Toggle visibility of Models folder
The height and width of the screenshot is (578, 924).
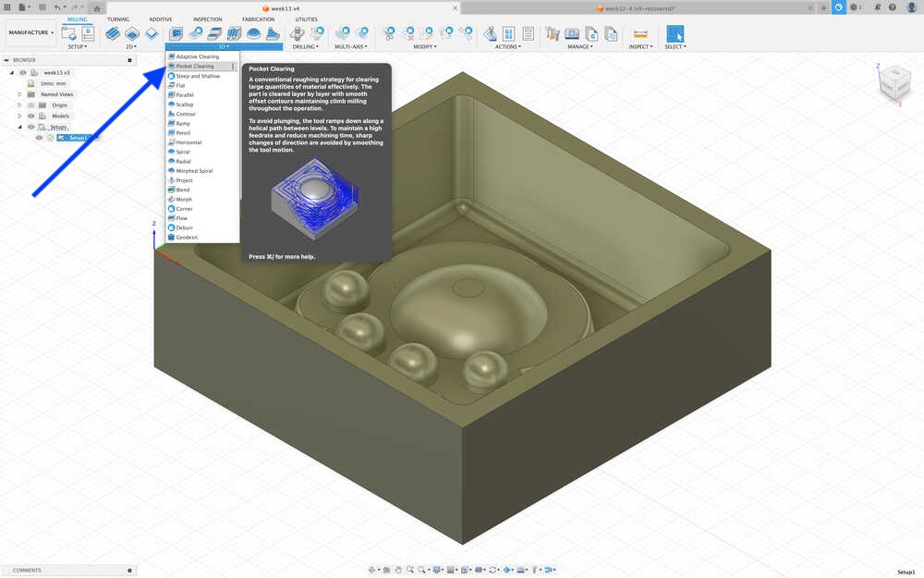31,117
